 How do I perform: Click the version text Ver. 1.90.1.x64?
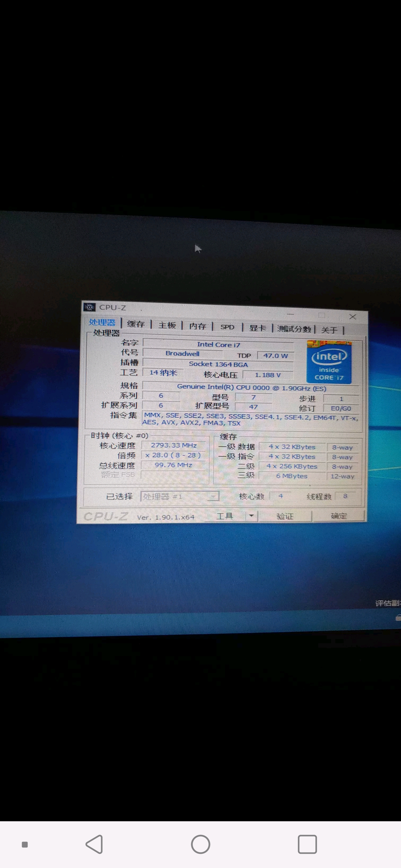pyautogui.click(x=166, y=517)
